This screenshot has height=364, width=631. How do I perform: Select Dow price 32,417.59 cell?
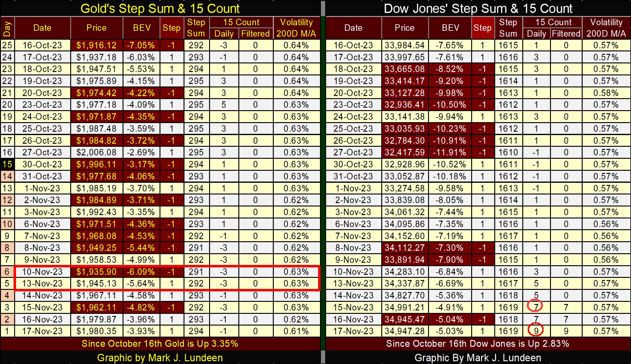coord(405,152)
